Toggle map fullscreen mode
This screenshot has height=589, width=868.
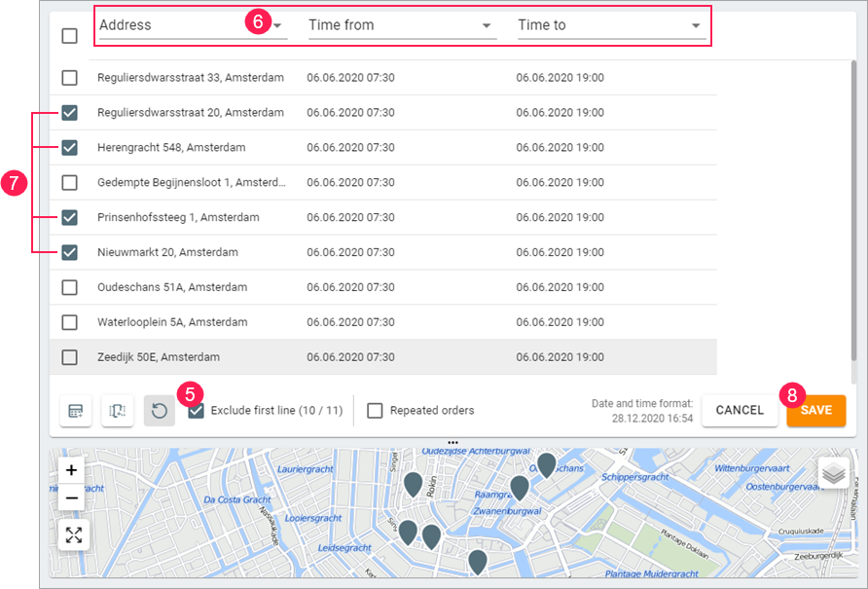pos(73,534)
